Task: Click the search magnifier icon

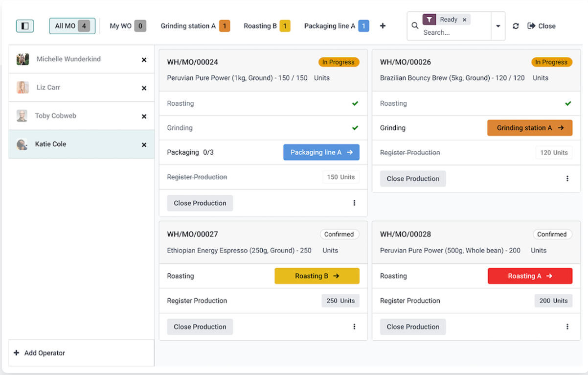Action: (415, 25)
